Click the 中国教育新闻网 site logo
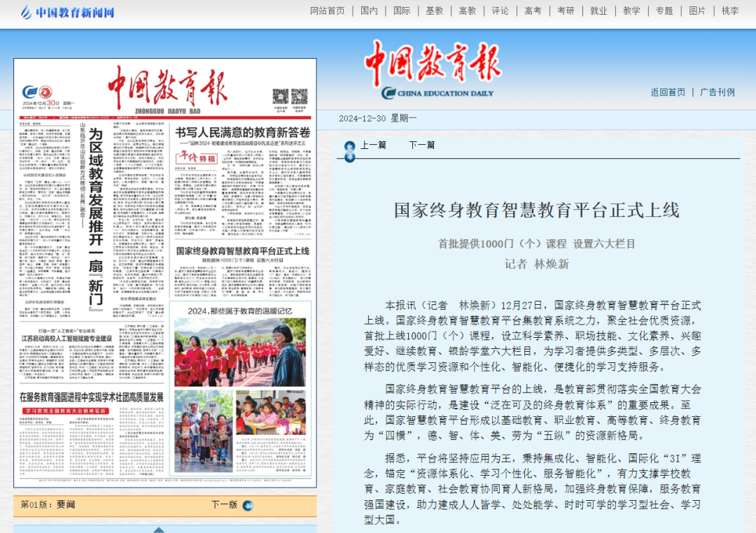 (x=67, y=12)
